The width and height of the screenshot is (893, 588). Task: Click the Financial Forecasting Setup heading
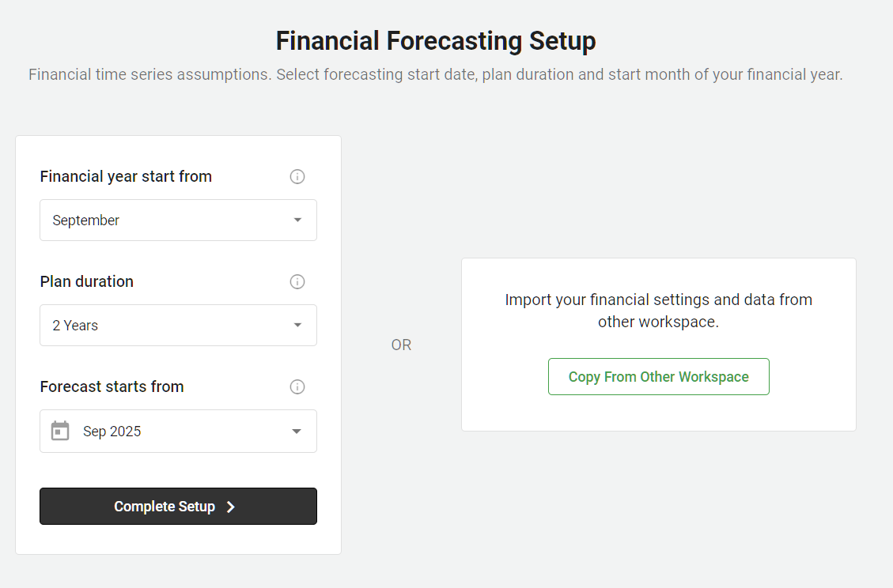(x=436, y=41)
